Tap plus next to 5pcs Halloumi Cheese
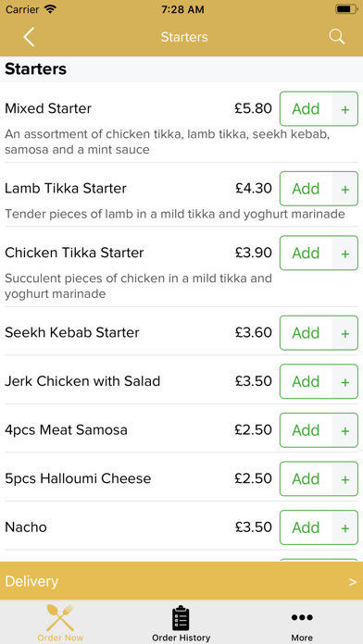The height and width of the screenshot is (644, 363). 345,479
